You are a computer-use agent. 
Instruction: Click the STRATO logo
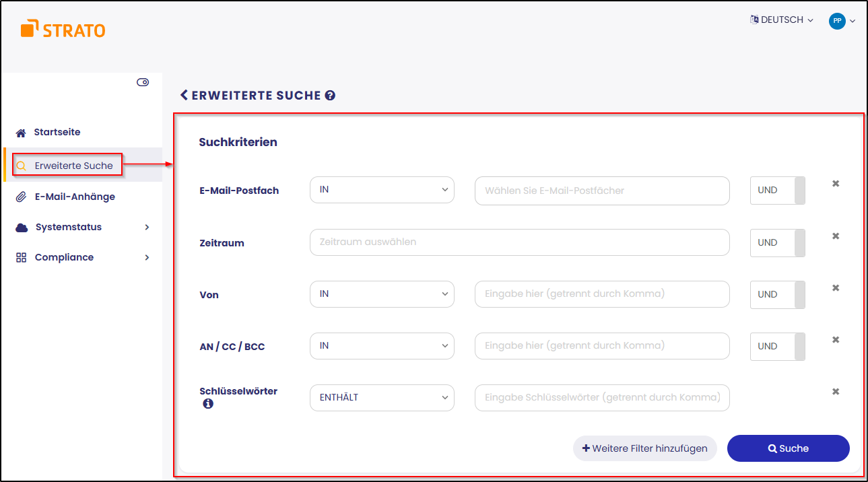click(63, 29)
